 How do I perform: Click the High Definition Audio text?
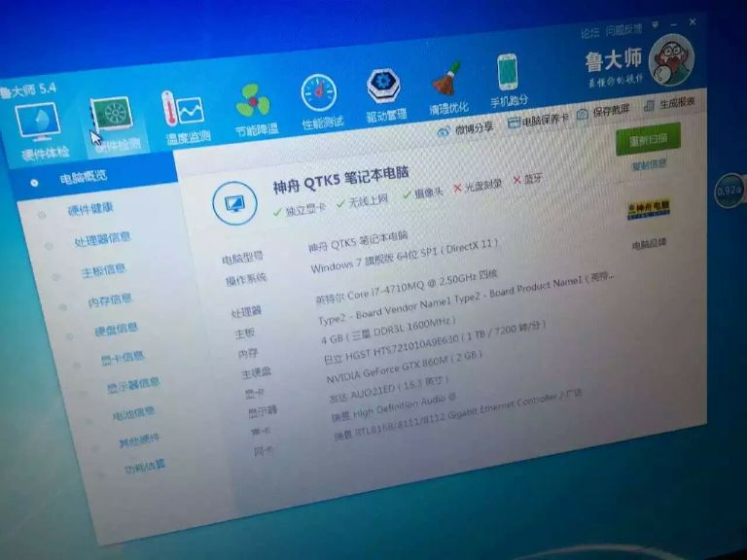point(394,407)
